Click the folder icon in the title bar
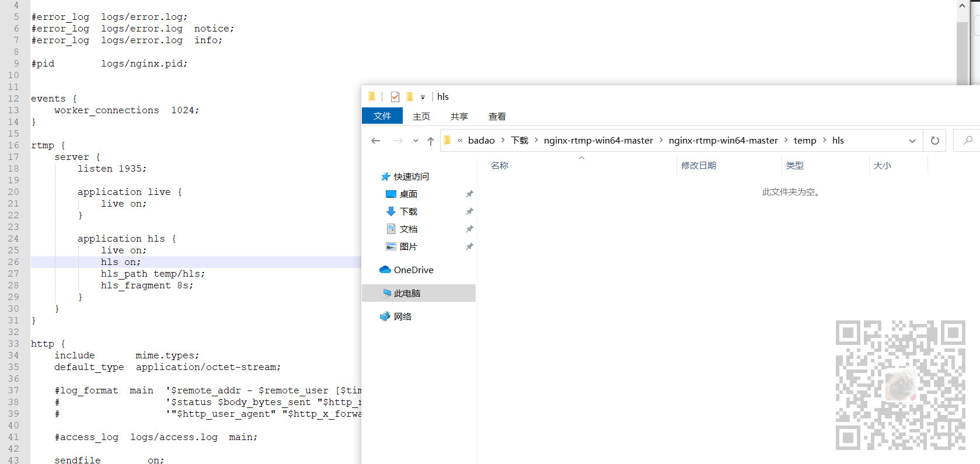This screenshot has height=464, width=980. [372, 97]
